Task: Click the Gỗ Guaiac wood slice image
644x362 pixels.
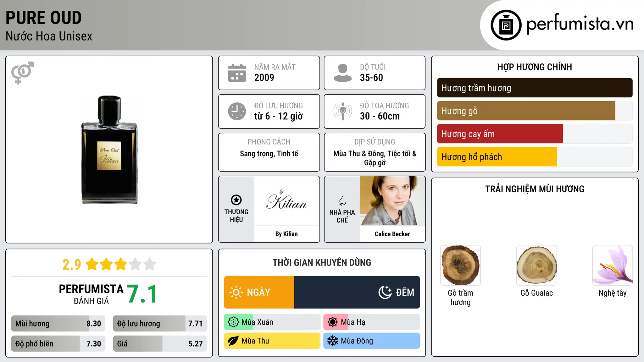Action: pyautogui.click(x=536, y=265)
